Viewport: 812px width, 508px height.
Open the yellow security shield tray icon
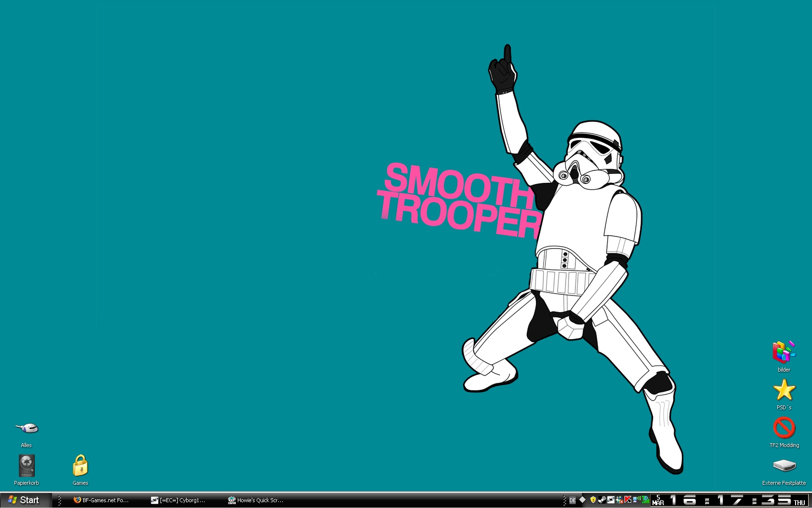(x=593, y=500)
